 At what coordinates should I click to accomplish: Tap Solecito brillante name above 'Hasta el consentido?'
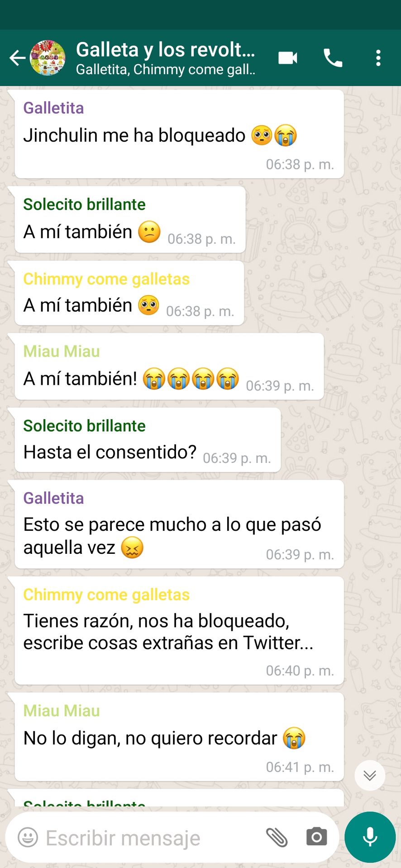(x=84, y=426)
